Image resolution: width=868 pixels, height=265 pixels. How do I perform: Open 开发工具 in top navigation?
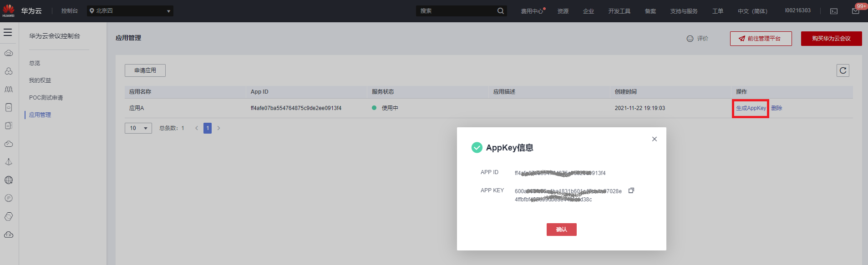(x=619, y=11)
